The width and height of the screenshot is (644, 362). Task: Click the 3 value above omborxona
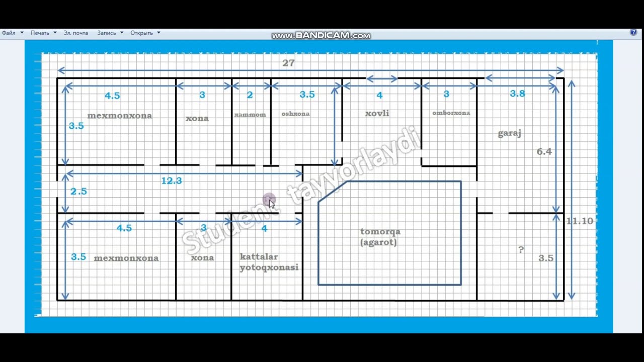pyautogui.click(x=446, y=94)
